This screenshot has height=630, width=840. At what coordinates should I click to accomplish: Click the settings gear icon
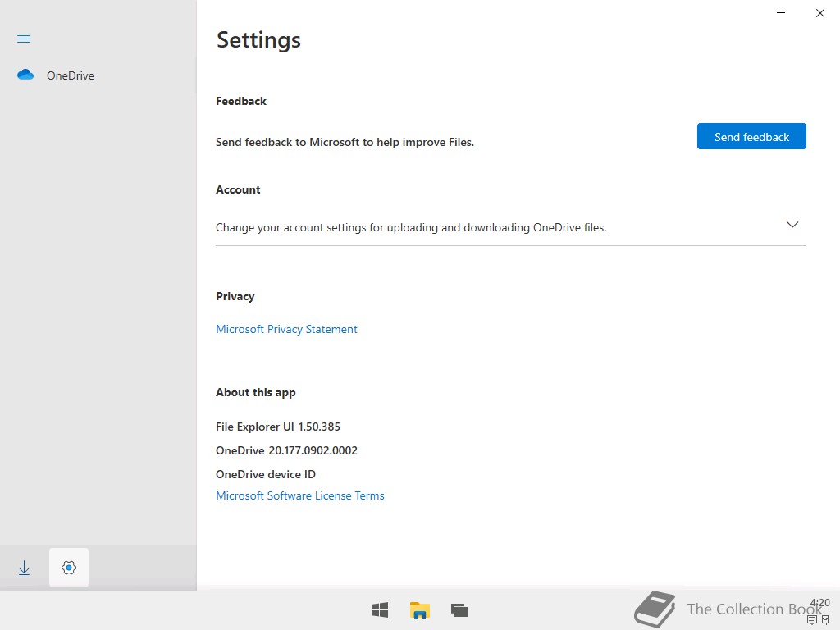pyautogui.click(x=69, y=568)
